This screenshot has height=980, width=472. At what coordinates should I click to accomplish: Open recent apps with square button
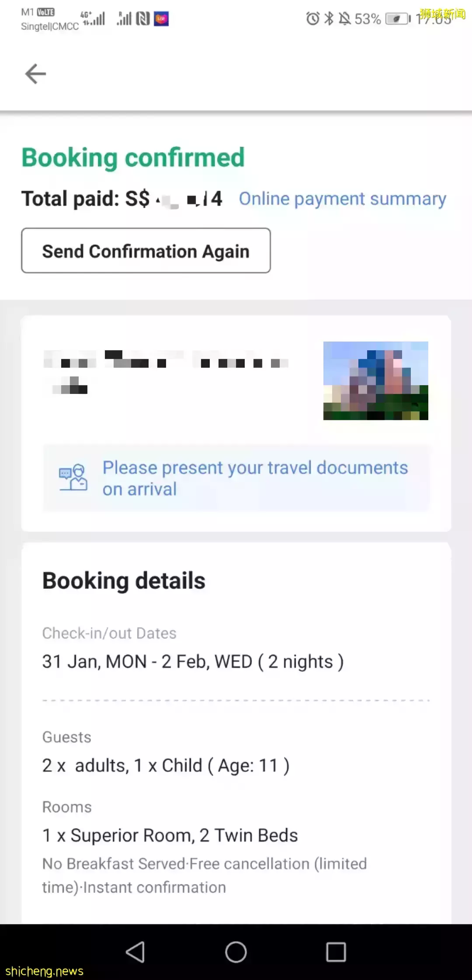coord(336,952)
